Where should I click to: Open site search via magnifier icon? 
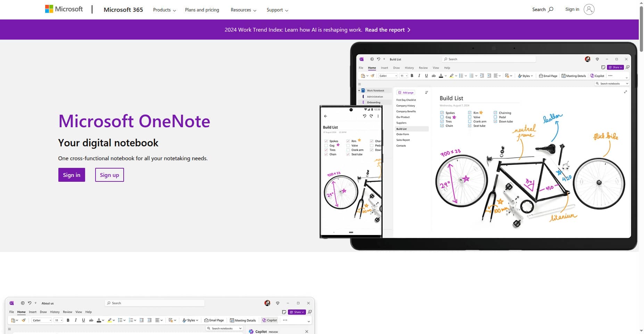[551, 10]
